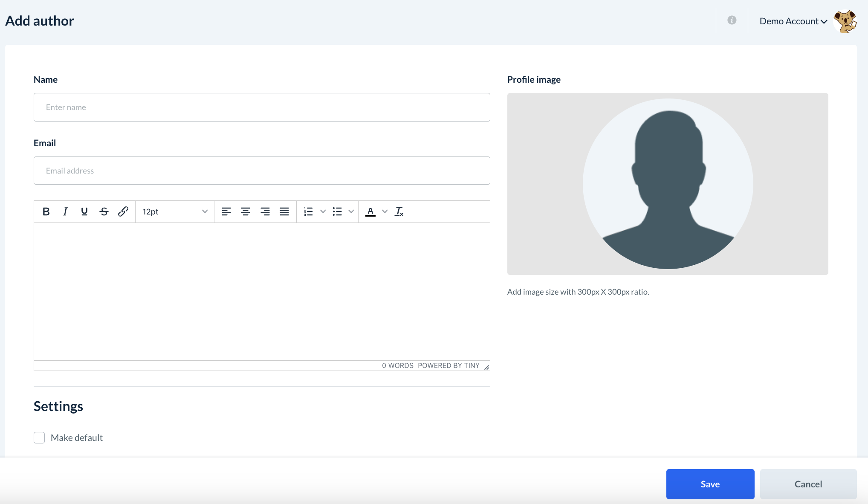This screenshot has width=868, height=504.
Task: Align text to the right
Action: click(265, 211)
